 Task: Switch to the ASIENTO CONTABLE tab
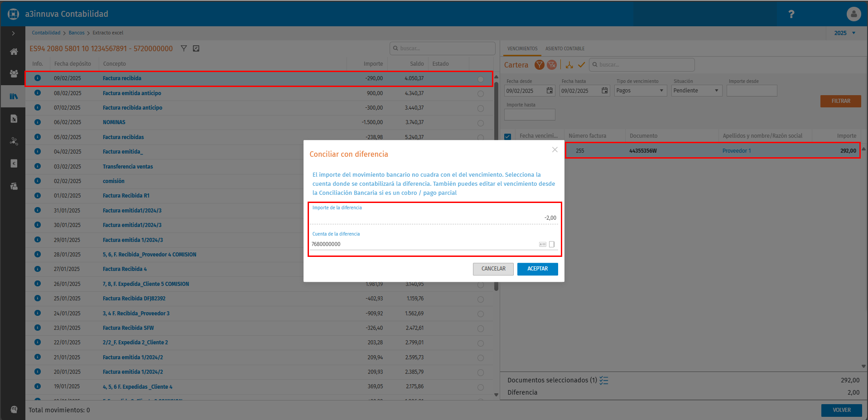(x=564, y=48)
